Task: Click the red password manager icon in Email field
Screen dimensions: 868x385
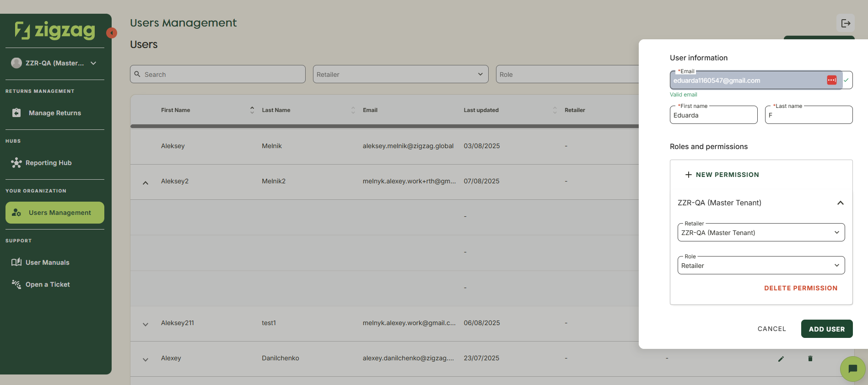Action: tap(831, 80)
